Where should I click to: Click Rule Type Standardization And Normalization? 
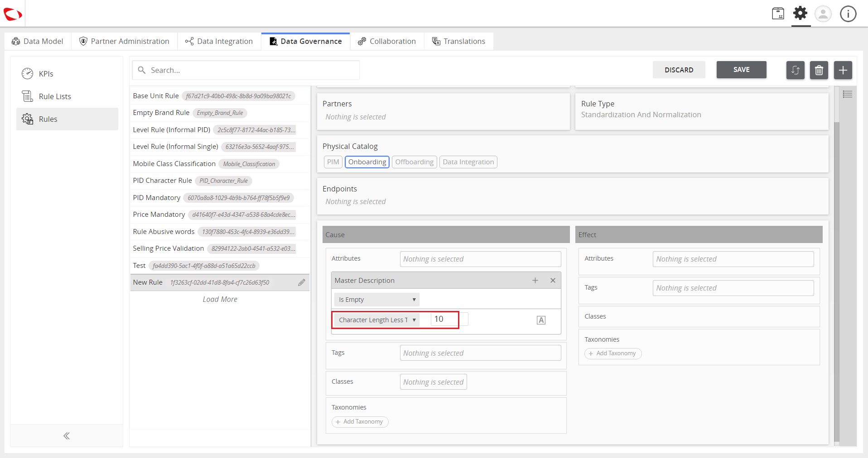(x=641, y=115)
